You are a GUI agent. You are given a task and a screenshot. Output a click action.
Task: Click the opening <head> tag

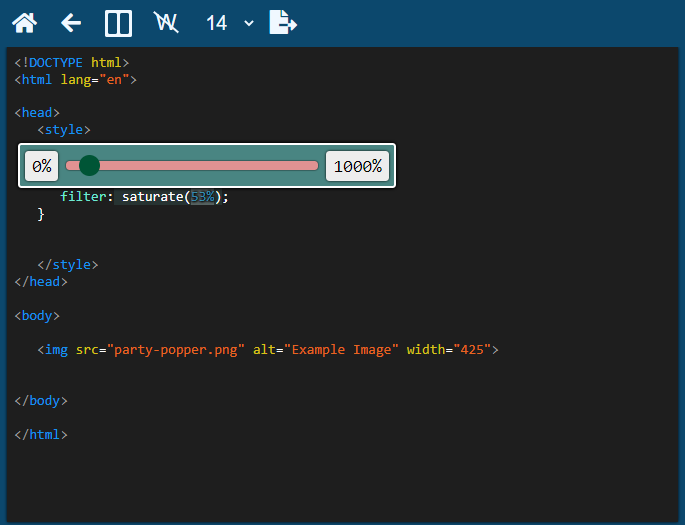[x=37, y=113]
